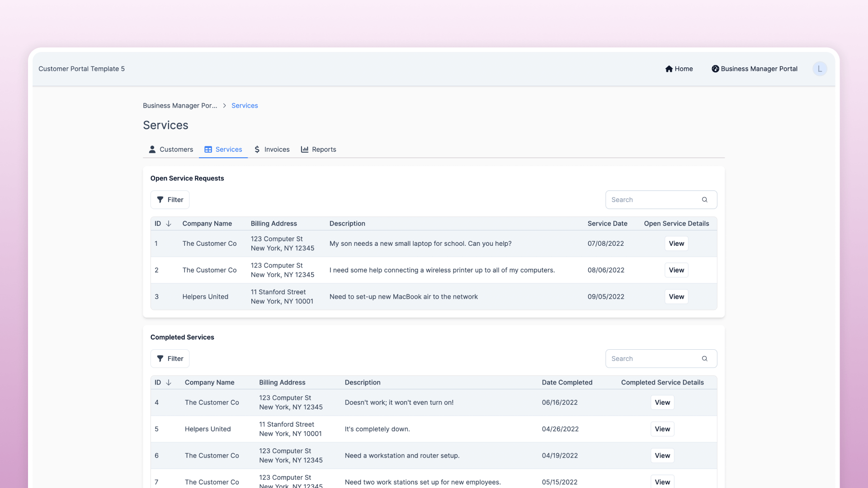Click the Home house icon
Viewport: 868px width, 488px height.
point(669,69)
